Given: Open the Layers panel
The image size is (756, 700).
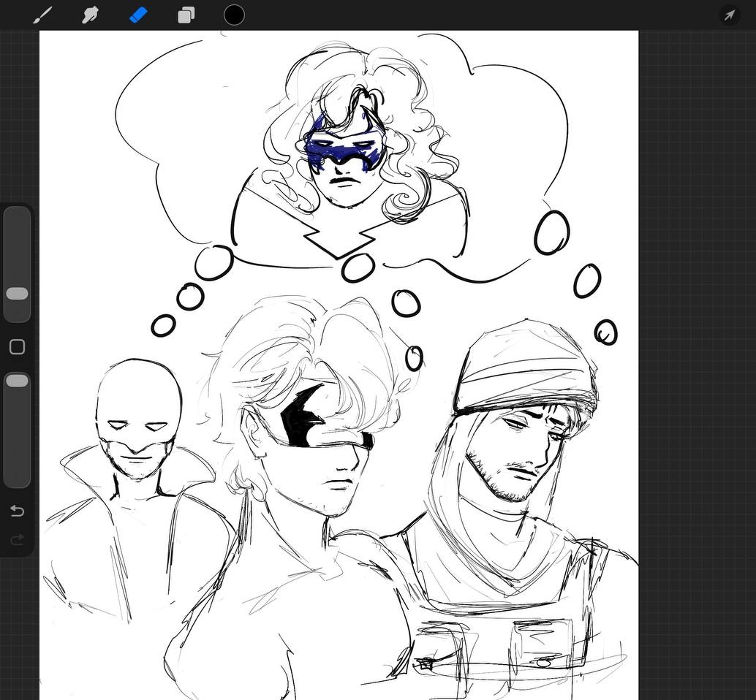Looking at the screenshot, I should pyautogui.click(x=186, y=15).
